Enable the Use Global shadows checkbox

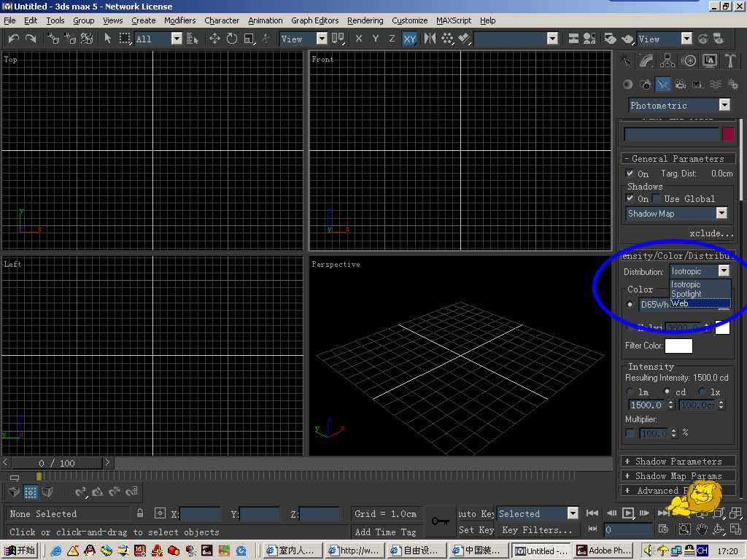657,198
